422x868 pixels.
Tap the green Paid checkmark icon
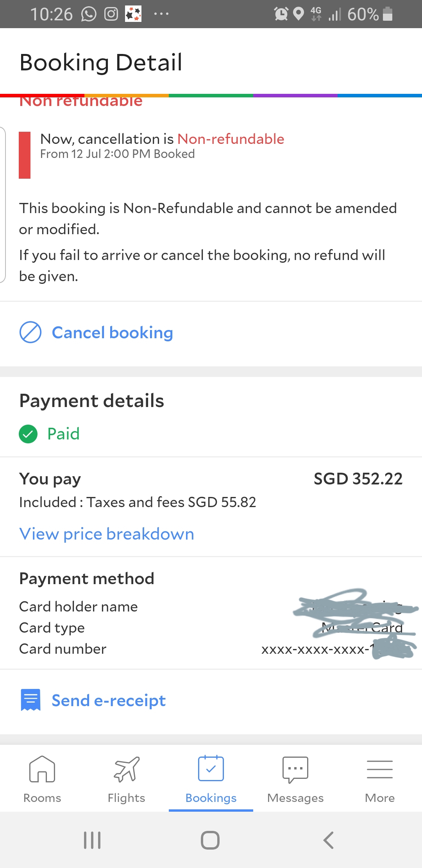pyautogui.click(x=28, y=434)
